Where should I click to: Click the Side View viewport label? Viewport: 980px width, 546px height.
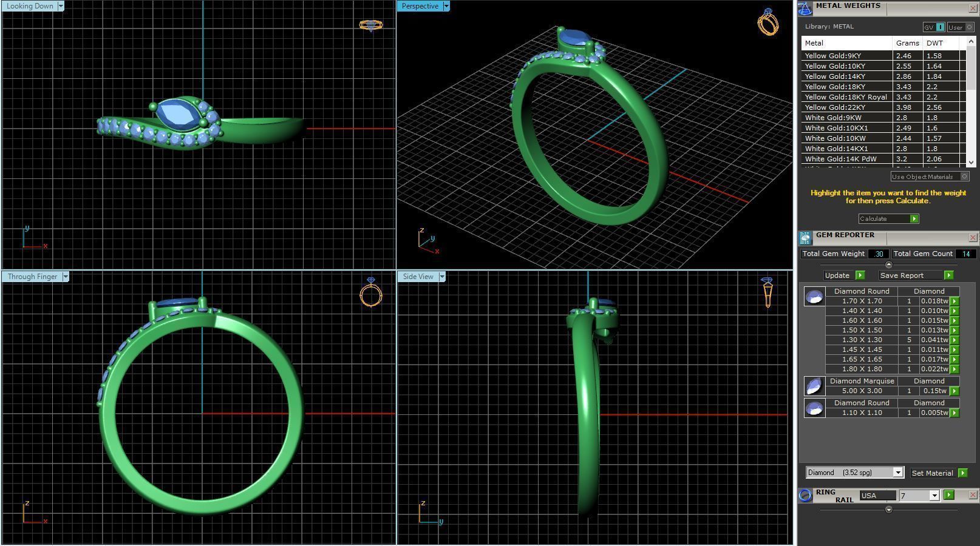(x=418, y=277)
